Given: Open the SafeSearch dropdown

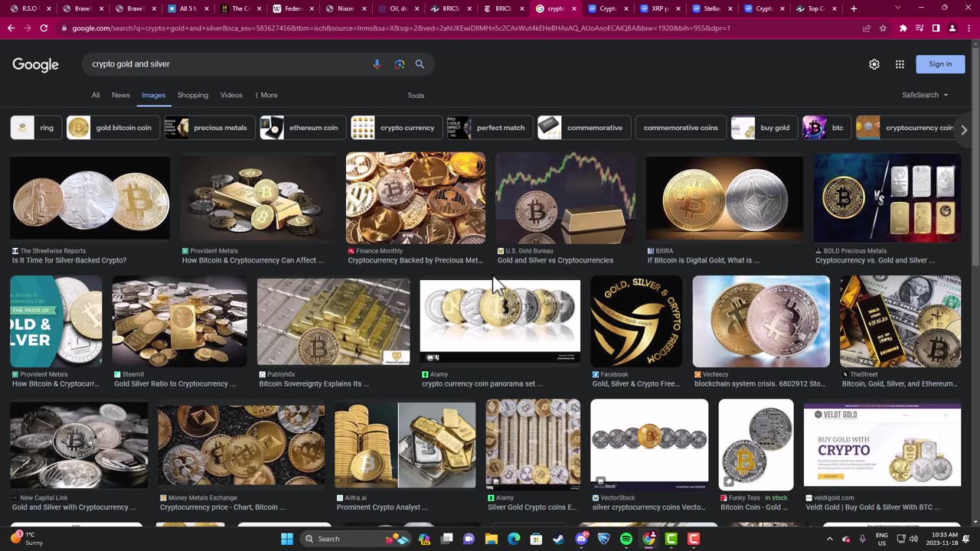Looking at the screenshot, I should coord(925,95).
